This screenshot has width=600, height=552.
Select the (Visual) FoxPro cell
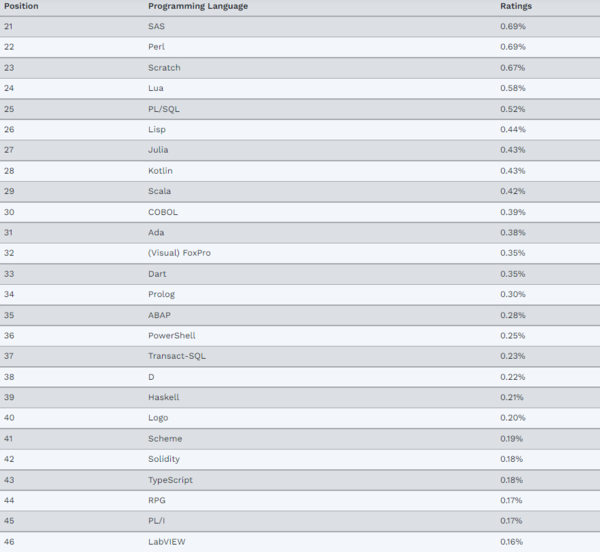click(x=179, y=253)
